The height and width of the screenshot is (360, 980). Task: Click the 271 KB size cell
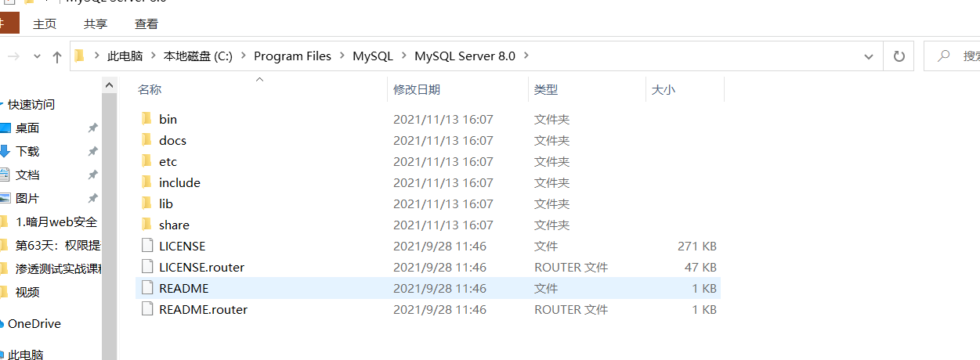[696, 246]
